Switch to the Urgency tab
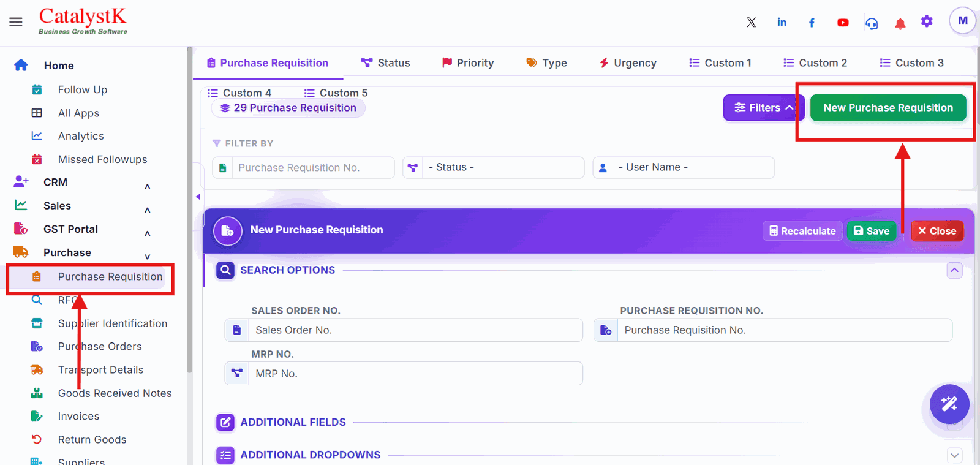Screen dimensions: 980x465 tap(628, 63)
